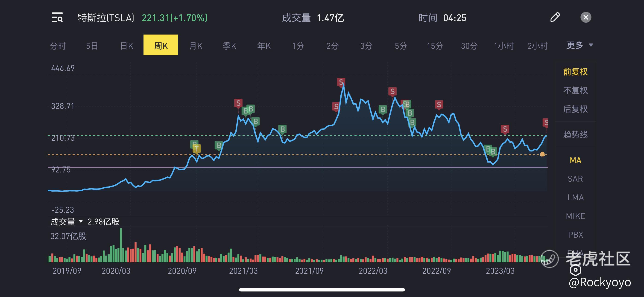Viewport: 644px width, 297px height.
Task: Open the 月K monthly chart tab
Action: point(196,46)
